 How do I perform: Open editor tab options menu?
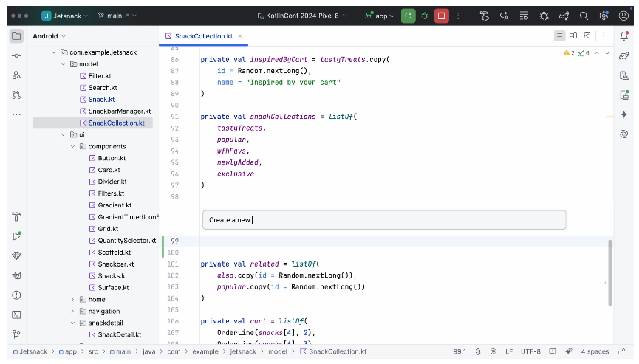point(604,36)
